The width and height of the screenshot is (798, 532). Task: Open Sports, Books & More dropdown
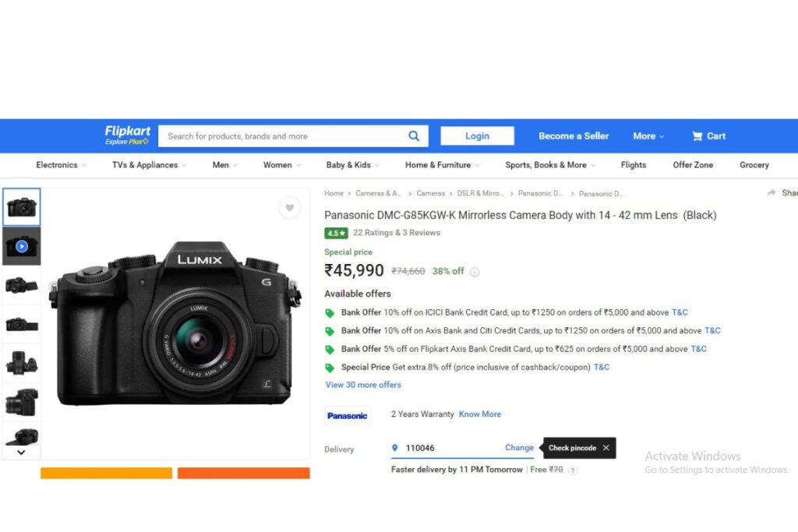[x=550, y=165]
